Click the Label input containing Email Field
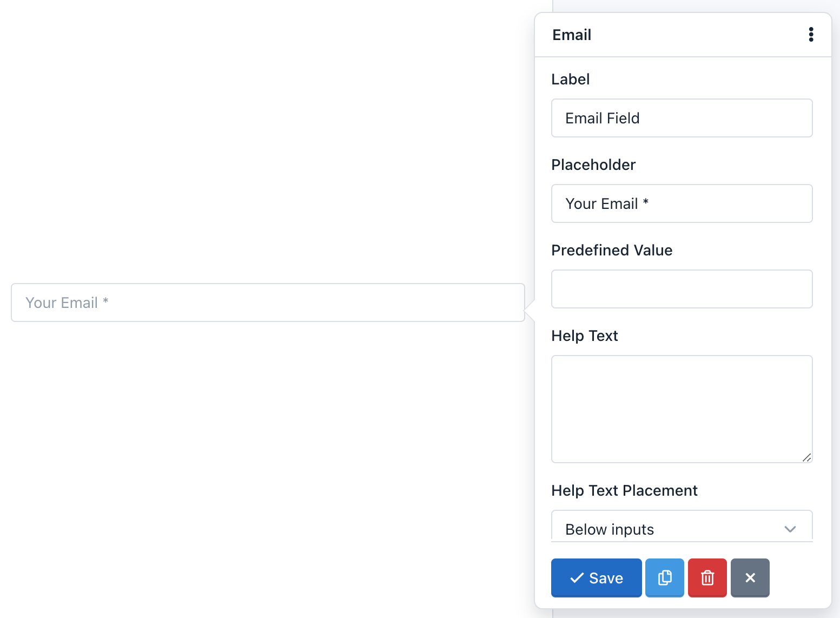 682,118
